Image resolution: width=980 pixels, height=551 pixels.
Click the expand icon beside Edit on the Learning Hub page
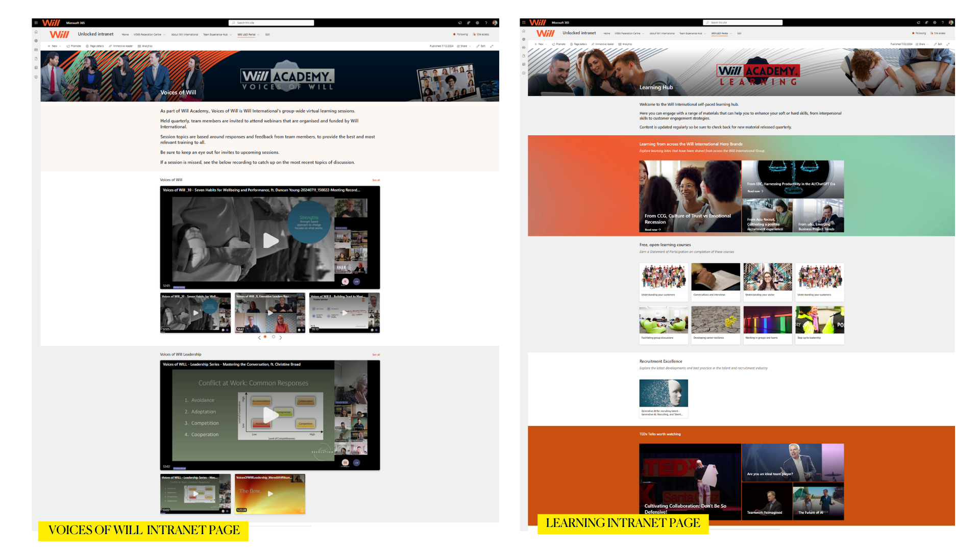pos(948,44)
